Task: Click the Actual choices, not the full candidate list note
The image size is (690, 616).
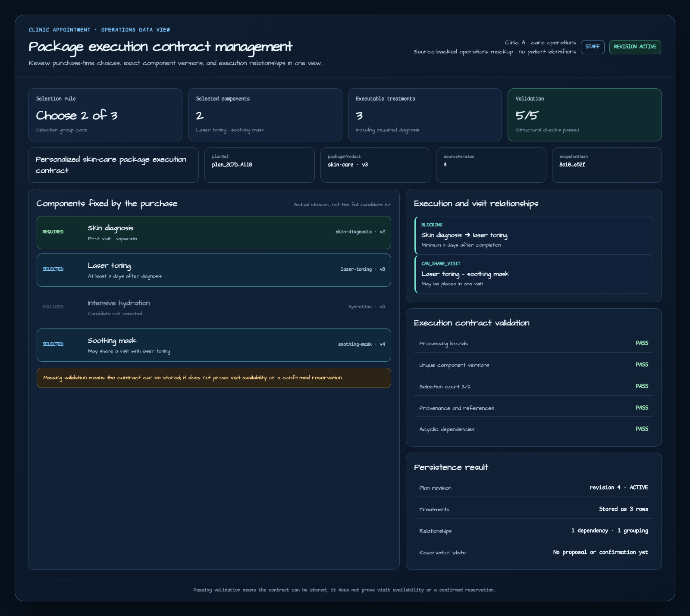Action: pyautogui.click(x=342, y=204)
